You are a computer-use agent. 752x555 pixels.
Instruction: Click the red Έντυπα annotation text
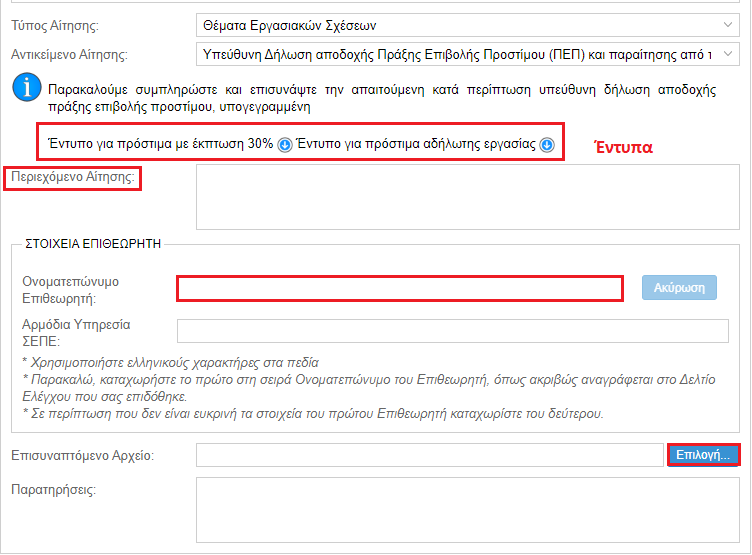pyautogui.click(x=623, y=147)
